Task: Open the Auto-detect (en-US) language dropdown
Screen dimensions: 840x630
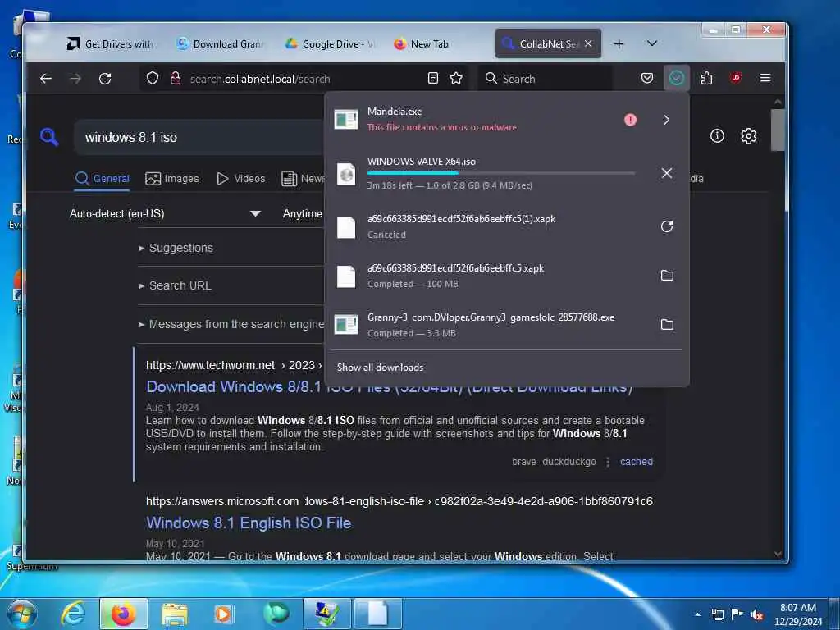Action: click(x=165, y=214)
